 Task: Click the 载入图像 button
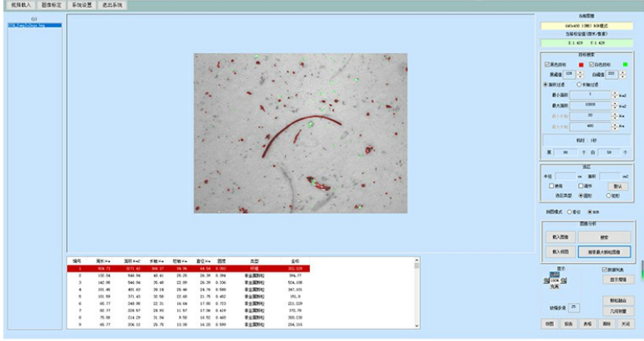pos(559,238)
